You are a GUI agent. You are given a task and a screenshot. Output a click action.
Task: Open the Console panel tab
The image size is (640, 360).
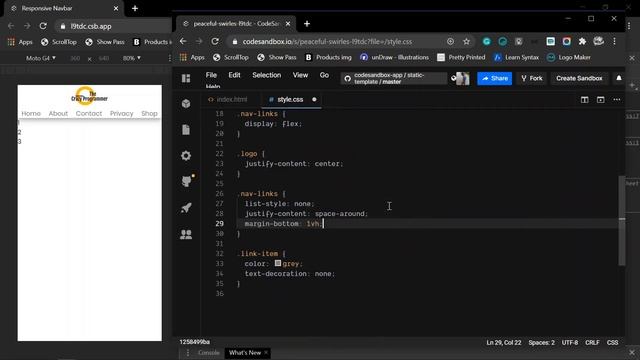tap(209, 353)
